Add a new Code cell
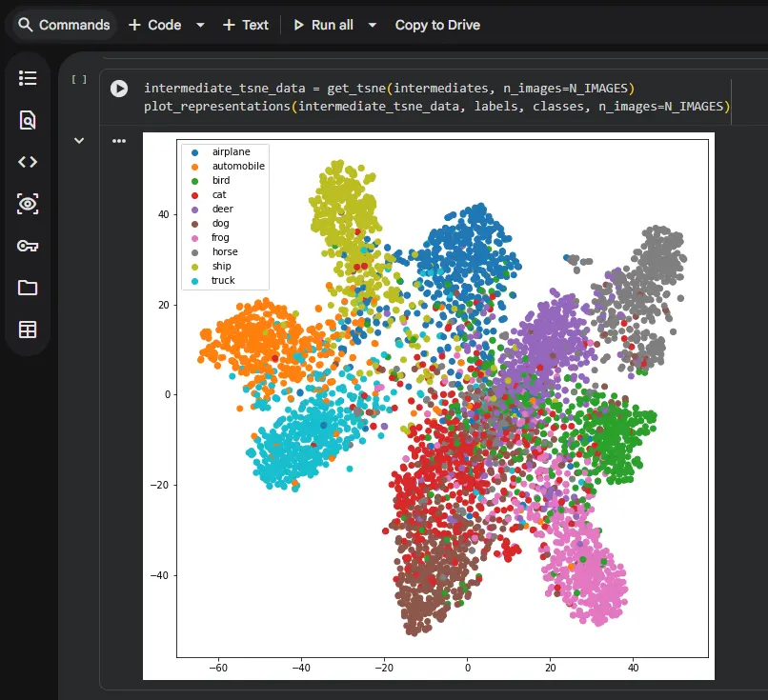The width and height of the screenshot is (768, 700). click(155, 25)
